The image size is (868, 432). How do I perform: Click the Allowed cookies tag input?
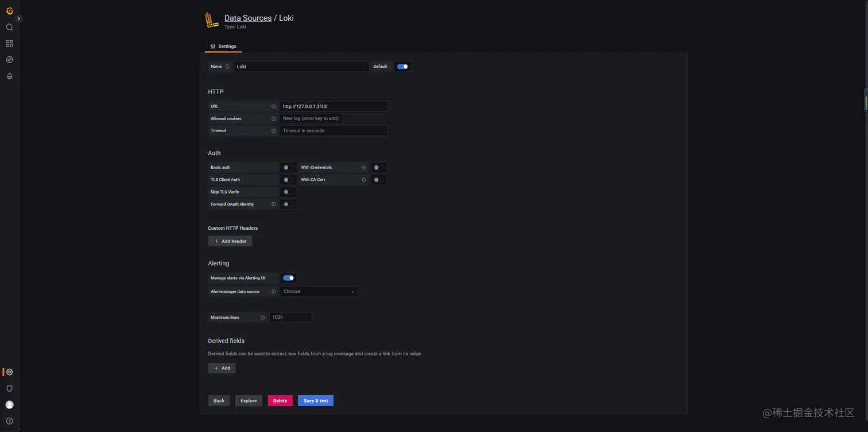coord(311,119)
